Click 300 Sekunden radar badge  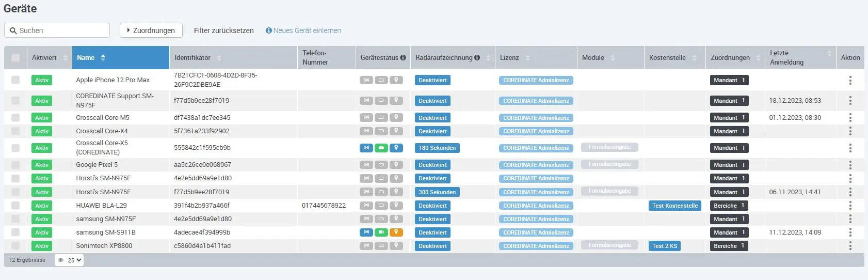(437, 192)
